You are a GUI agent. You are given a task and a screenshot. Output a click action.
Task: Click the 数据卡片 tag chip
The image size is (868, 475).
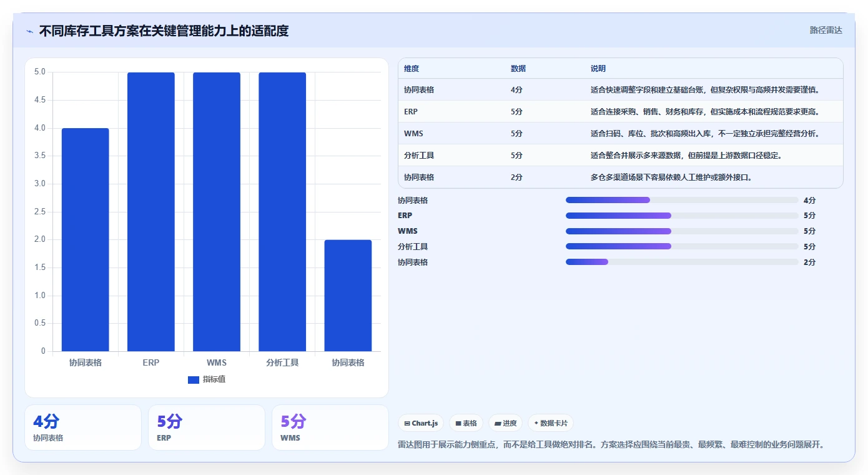pyautogui.click(x=551, y=423)
